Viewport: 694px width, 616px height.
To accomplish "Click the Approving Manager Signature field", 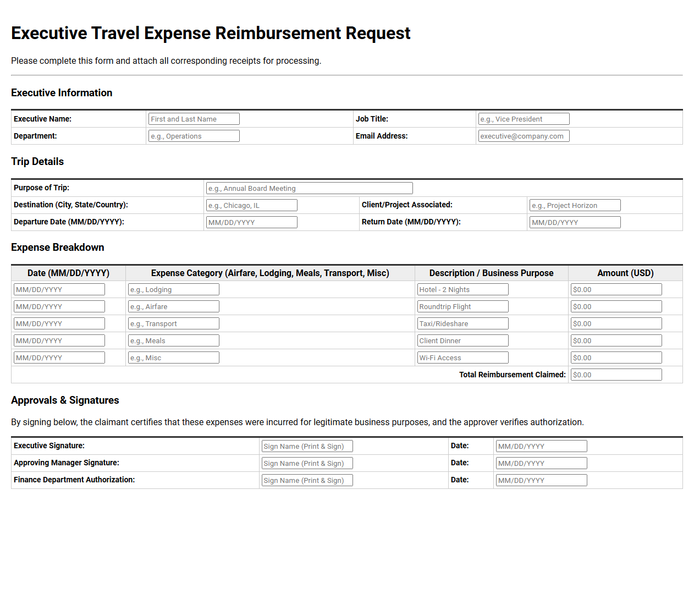I will (307, 463).
